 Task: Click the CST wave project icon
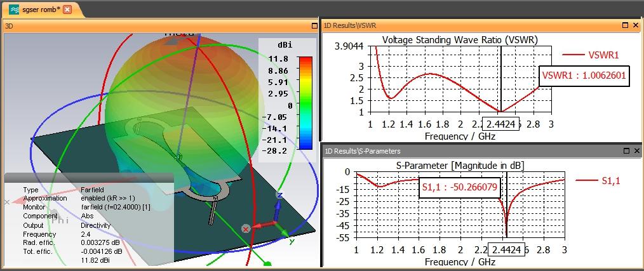point(14,10)
